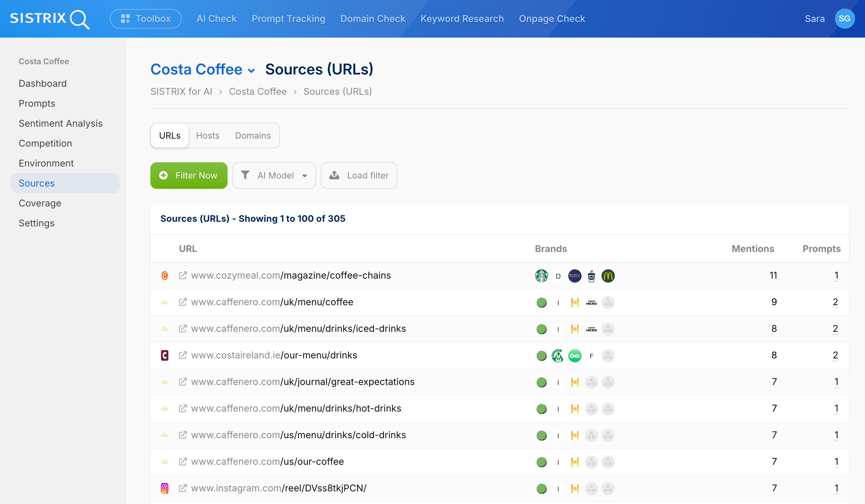Open Sentiment Analysis in the sidebar

pyautogui.click(x=61, y=123)
